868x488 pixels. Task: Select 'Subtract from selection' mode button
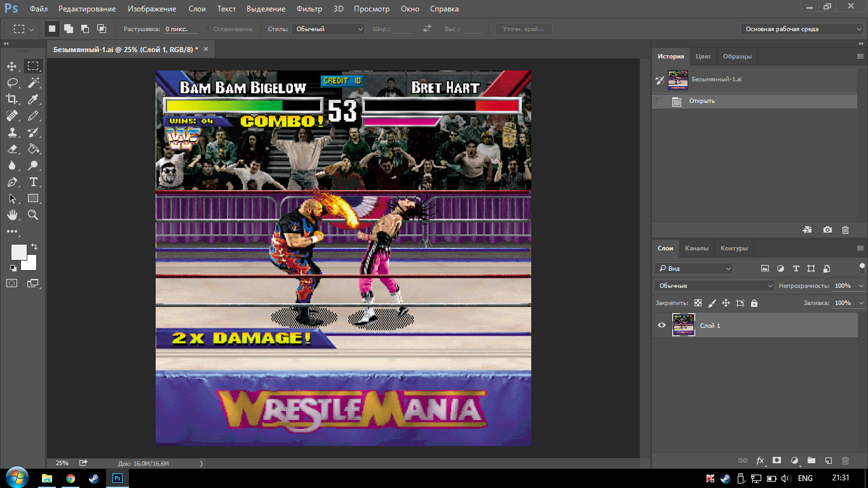pyautogui.click(x=85, y=29)
